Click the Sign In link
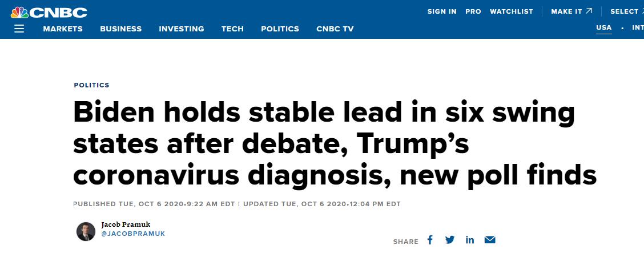The height and width of the screenshot is (269, 644). [442, 11]
